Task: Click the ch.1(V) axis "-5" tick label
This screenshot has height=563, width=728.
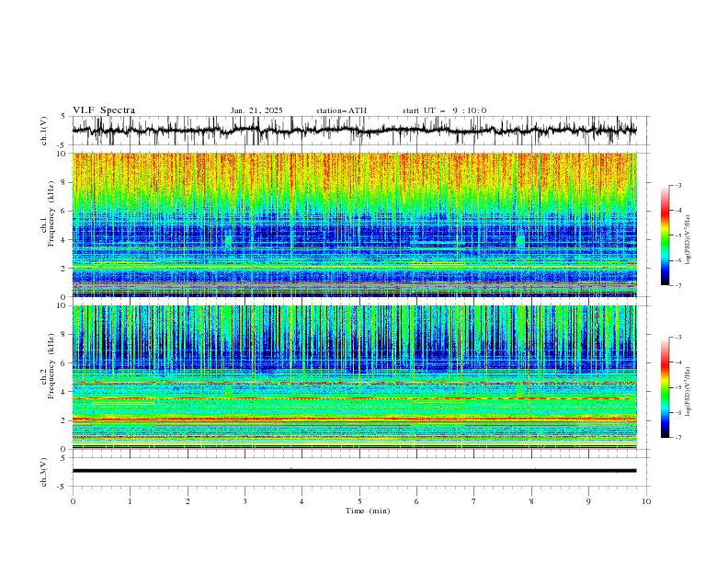Action: click(62, 145)
